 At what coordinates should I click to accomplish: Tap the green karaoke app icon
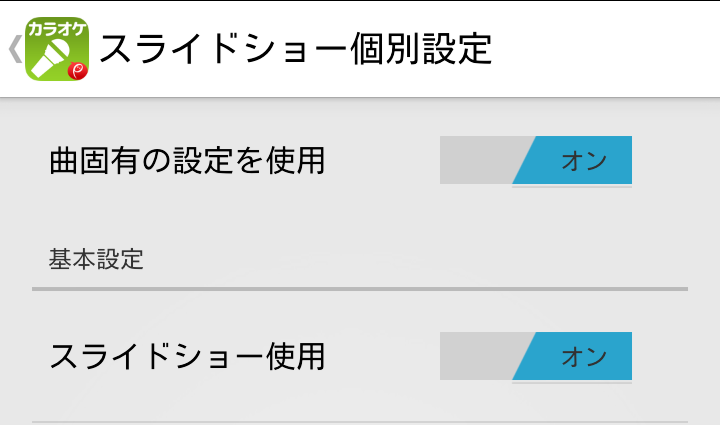pos(56,49)
